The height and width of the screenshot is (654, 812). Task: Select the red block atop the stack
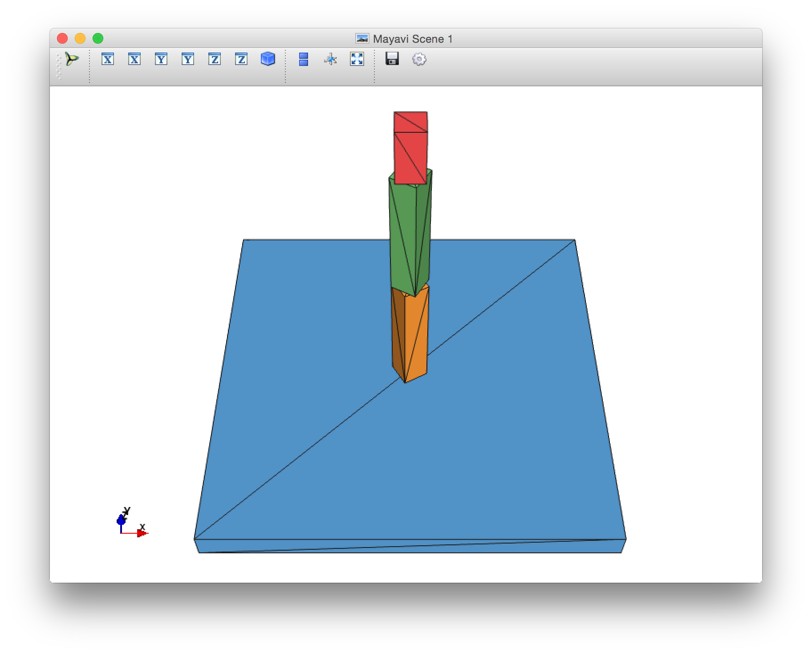click(x=410, y=151)
